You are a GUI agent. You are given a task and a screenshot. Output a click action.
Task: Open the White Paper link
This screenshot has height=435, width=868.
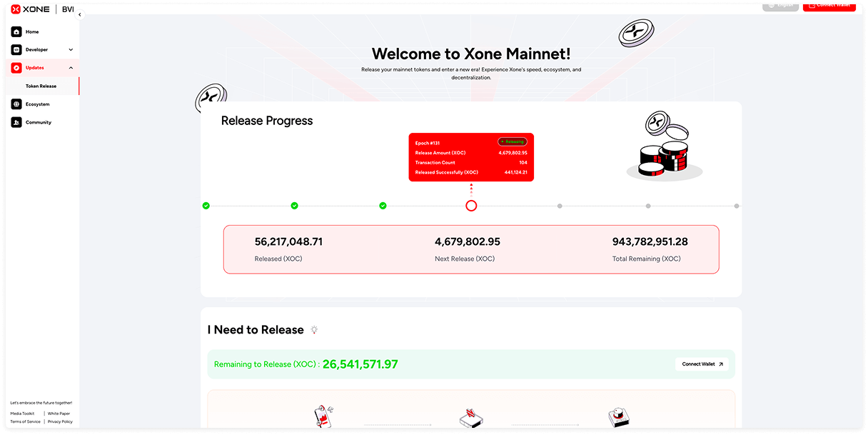pos(59,414)
